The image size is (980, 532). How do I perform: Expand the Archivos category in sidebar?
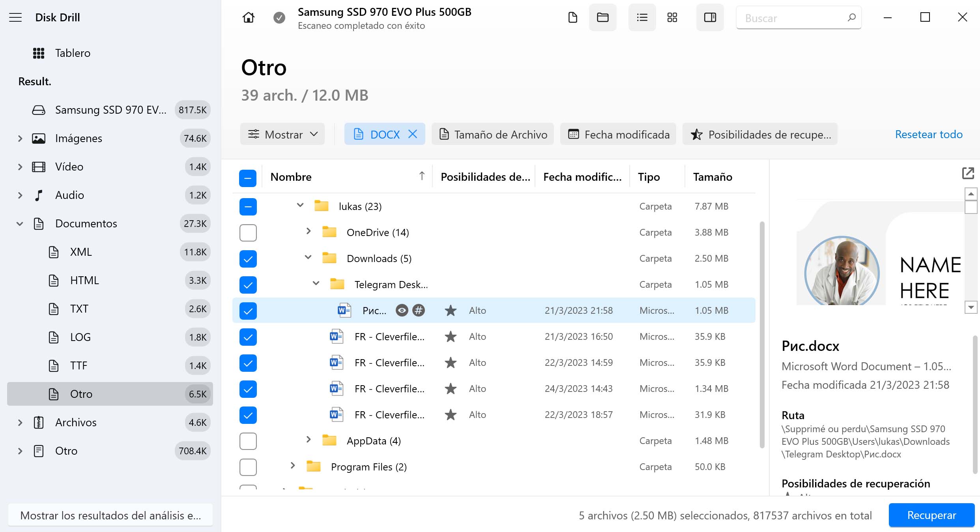click(20, 422)
